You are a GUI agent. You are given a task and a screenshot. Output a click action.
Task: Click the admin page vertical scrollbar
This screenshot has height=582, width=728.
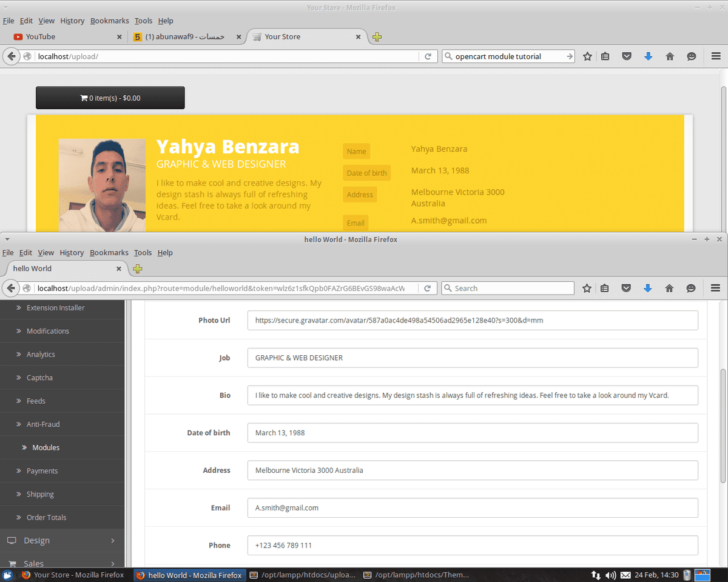(x=723, y=424)
